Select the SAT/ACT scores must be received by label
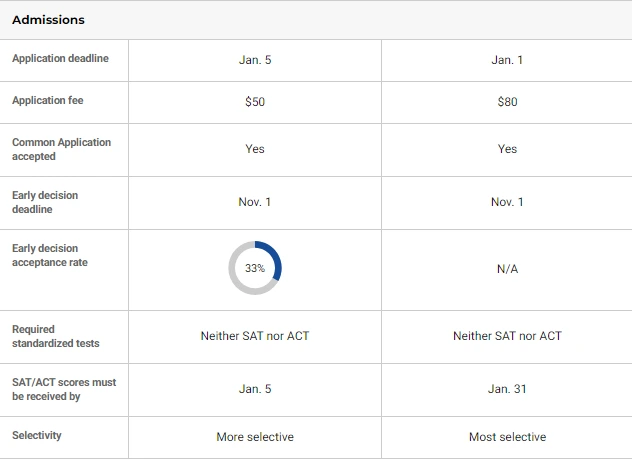Screen dimensions: 632x461 (64, 389)
